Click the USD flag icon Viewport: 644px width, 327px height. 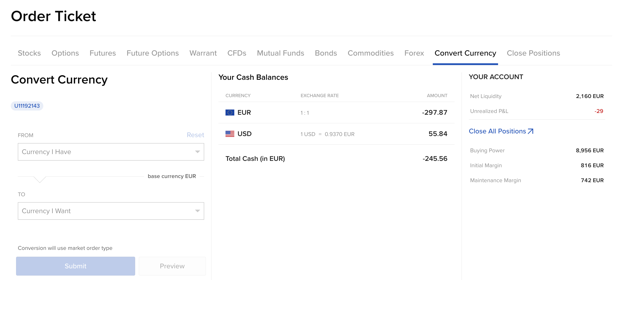point(230,134)
